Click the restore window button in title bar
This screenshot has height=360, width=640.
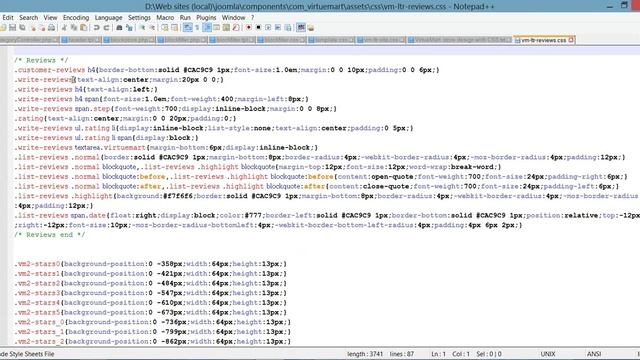[624, 5]
